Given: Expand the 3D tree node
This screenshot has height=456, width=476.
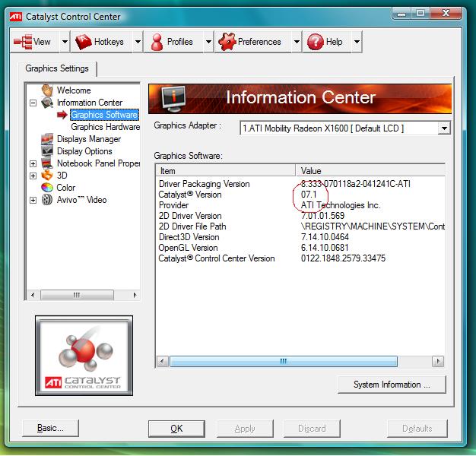Looking at the screenshot, I should point(33,176).
